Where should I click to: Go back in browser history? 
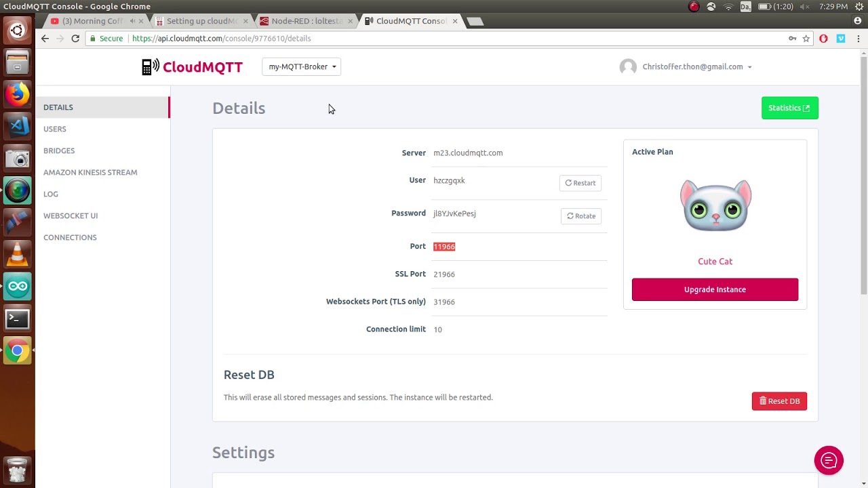(45, 39)
